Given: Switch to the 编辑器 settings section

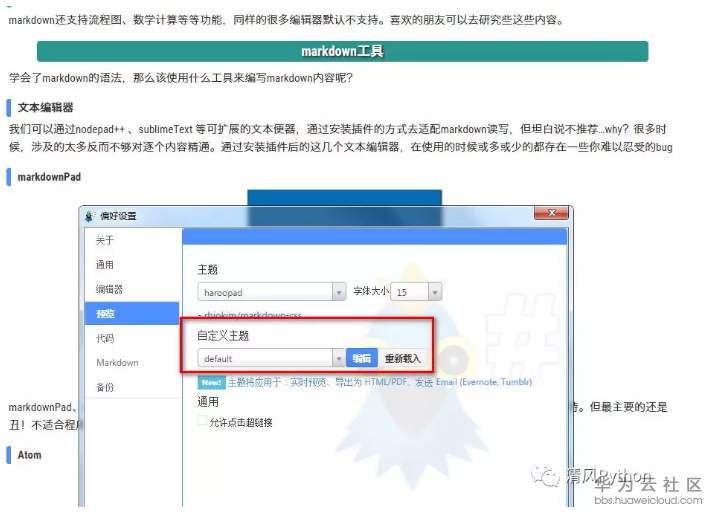Looking at the screenshot, I should click(109, 289).
